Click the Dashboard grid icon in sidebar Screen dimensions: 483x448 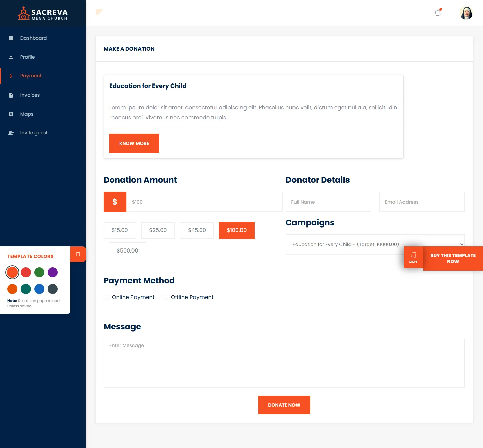click(x=11, y=38)
